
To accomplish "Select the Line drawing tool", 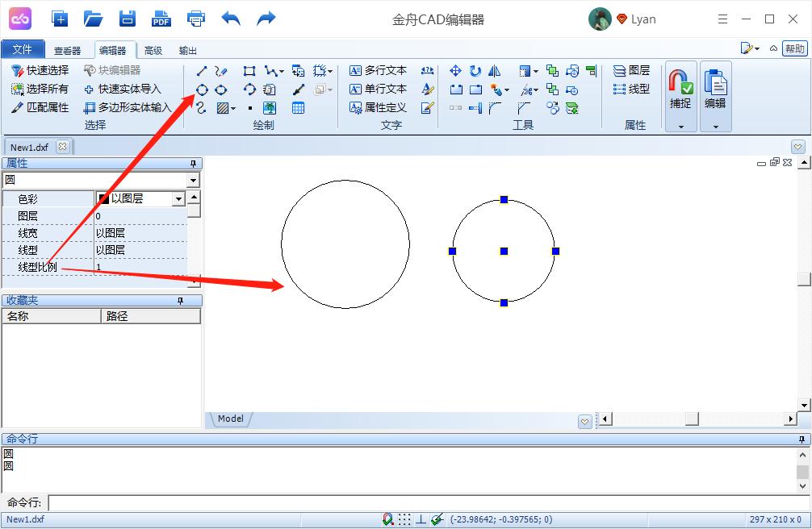I will coord(203,71).
